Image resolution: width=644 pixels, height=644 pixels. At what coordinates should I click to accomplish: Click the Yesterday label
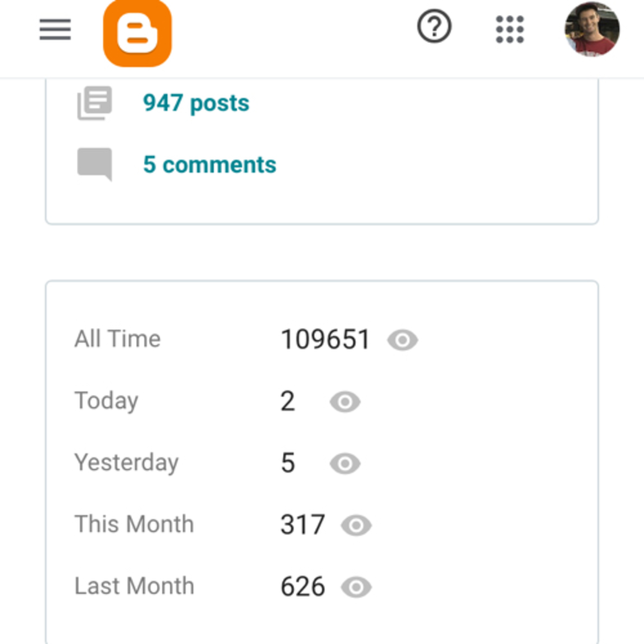126,463
